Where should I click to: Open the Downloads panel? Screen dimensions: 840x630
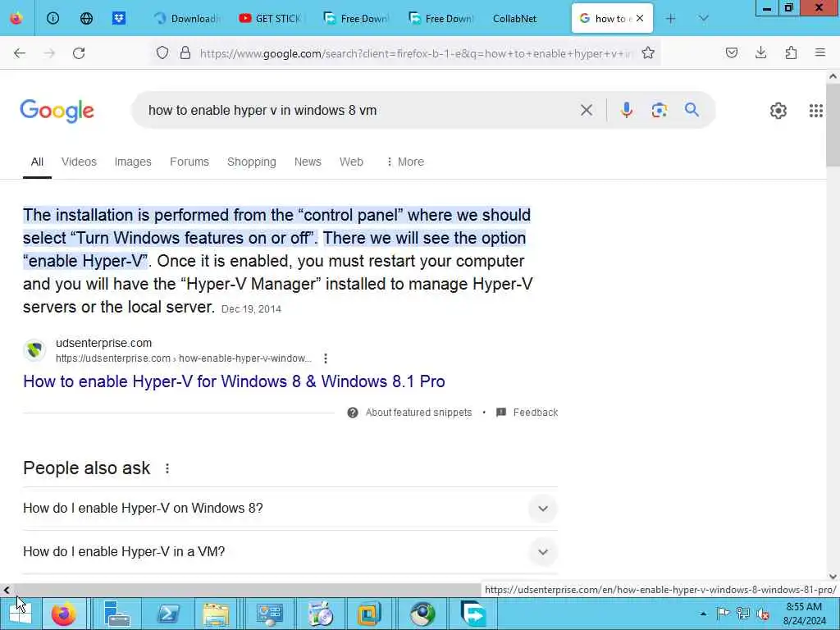pos(760,52)
